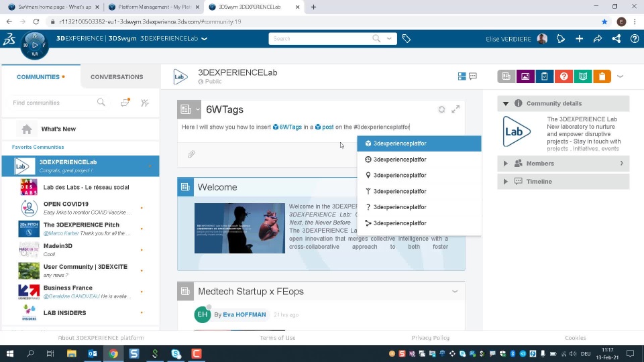Viewport: 644px width, 362px height.
Task: Click the plus add-content icon
Action: tap(579, 39)
